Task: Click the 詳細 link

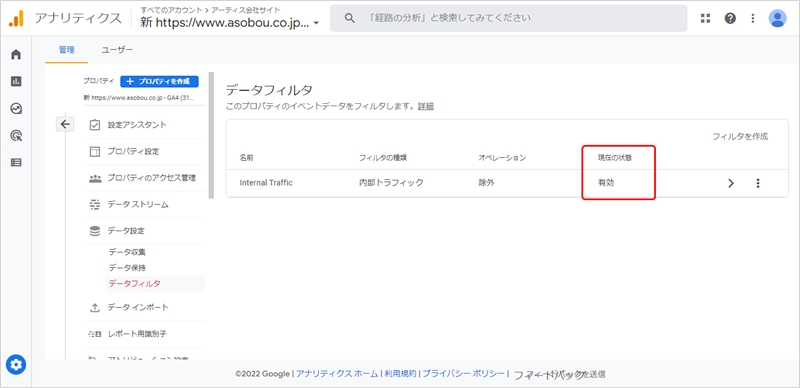Action: 426,107
